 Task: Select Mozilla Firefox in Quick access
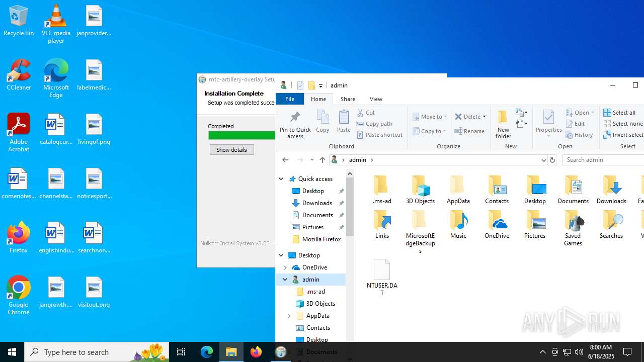[x=321, y=239]
